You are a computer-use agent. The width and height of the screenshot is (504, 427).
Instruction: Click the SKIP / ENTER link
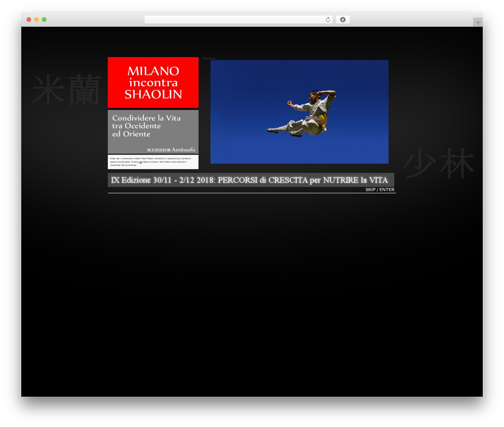coord(380,189)
